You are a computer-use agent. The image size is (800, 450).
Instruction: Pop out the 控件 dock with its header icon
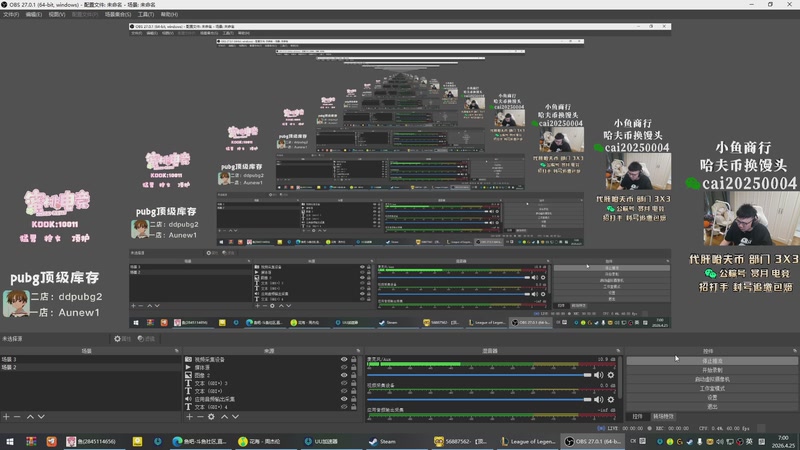[x=795, y=351]
